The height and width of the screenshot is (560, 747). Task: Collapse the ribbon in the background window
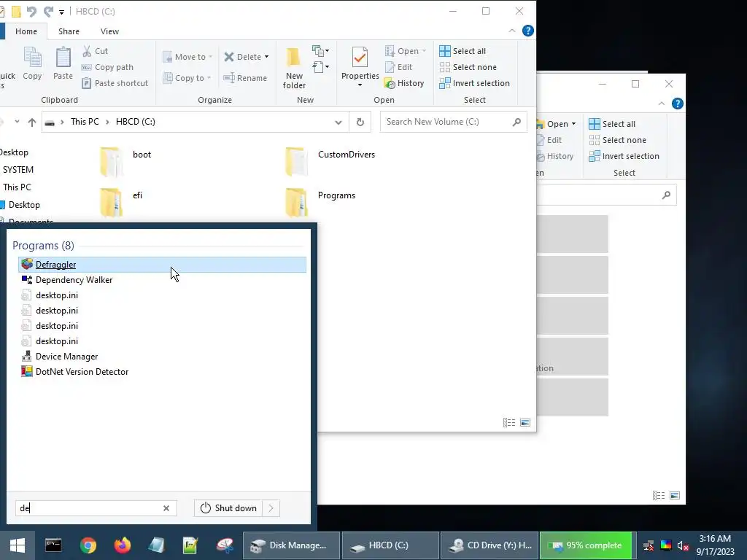click(661, 104)
